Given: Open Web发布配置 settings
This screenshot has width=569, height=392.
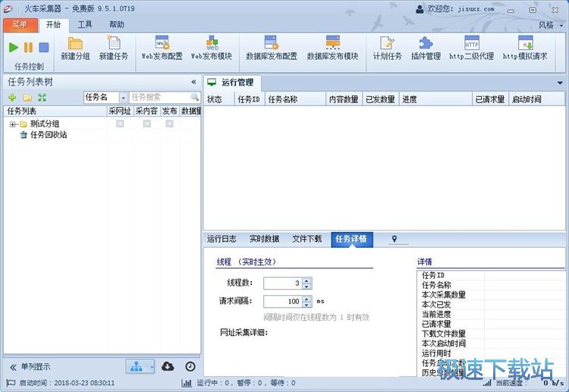Looking at the screenshot, I should tap(162, 47).
